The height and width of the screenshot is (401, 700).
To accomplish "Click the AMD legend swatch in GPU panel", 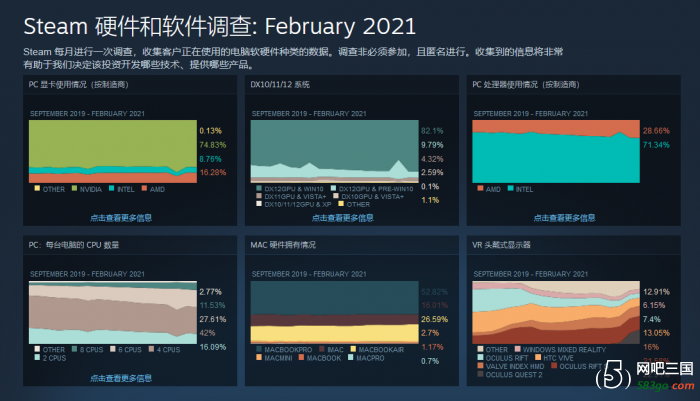I will (x=144, y=188).
